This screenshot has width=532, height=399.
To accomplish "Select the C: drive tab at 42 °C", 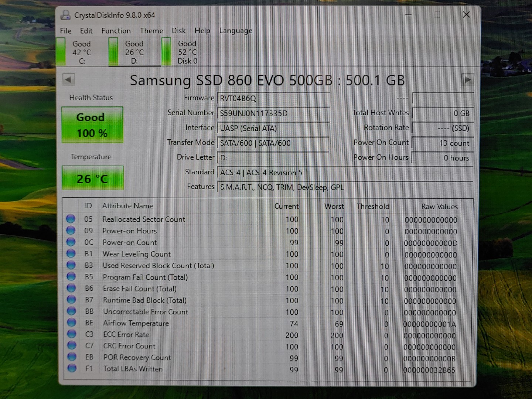I will coord(81,52).
